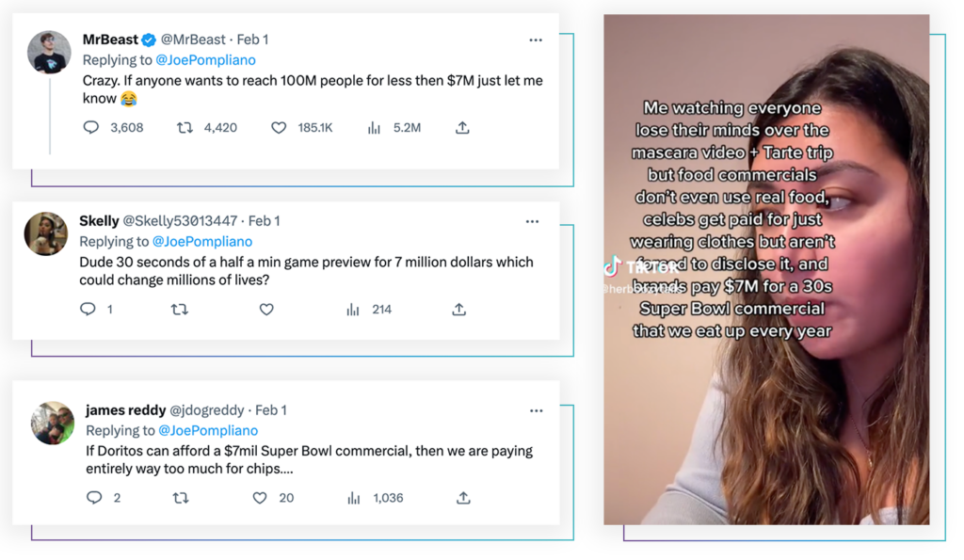
Task: Open more options on james reddy's tweet
Action: pyautogui.click(x=536, y=410)
